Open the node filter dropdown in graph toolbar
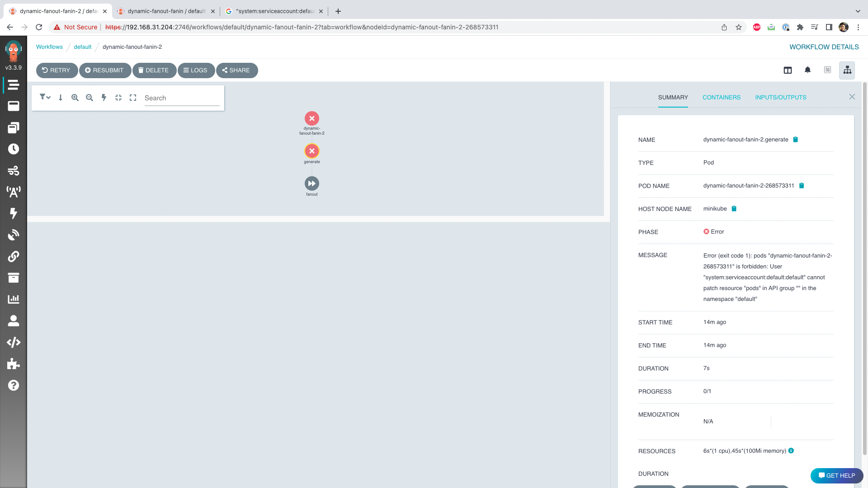868x488 pixels. coord(45,97)
